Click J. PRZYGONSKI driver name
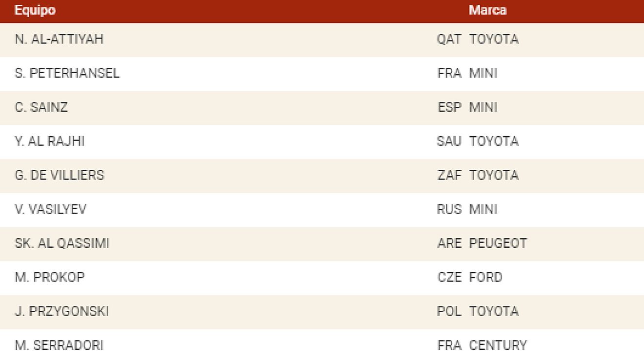644x362 pixels. tap(61, 311)
